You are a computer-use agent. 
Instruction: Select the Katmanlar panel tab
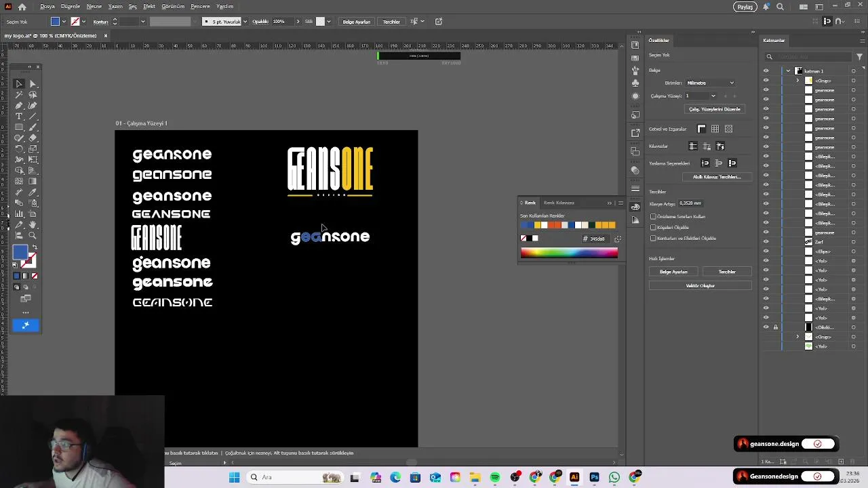point(774,40)
